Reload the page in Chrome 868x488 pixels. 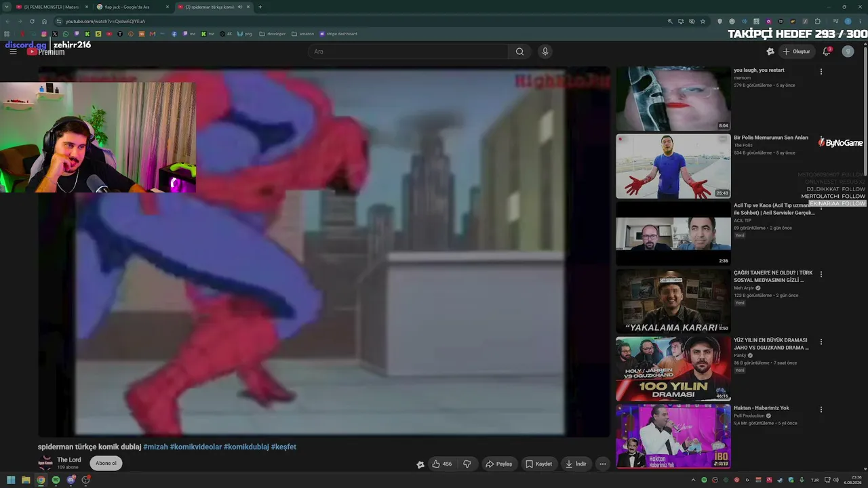pyautogui.click(x=32, y=21)
